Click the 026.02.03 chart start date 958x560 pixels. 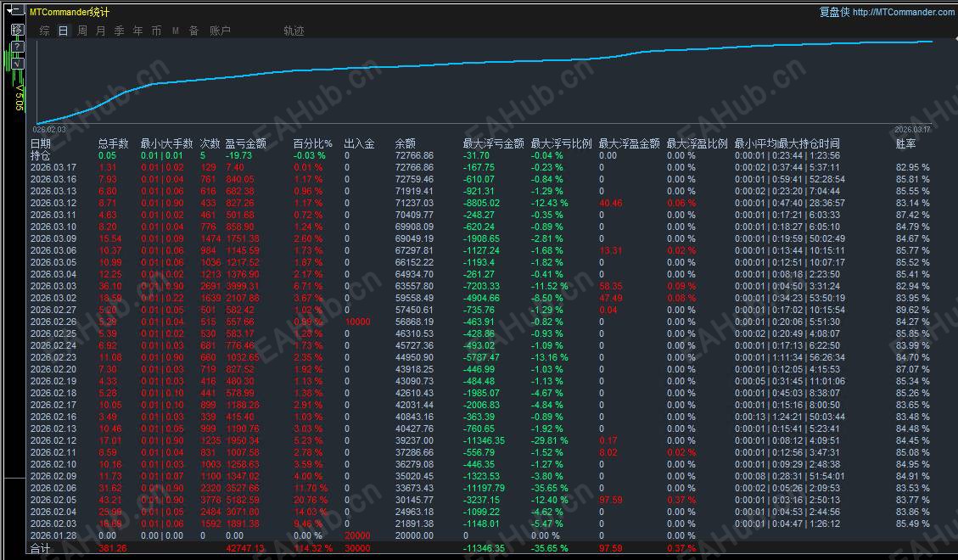49,130
